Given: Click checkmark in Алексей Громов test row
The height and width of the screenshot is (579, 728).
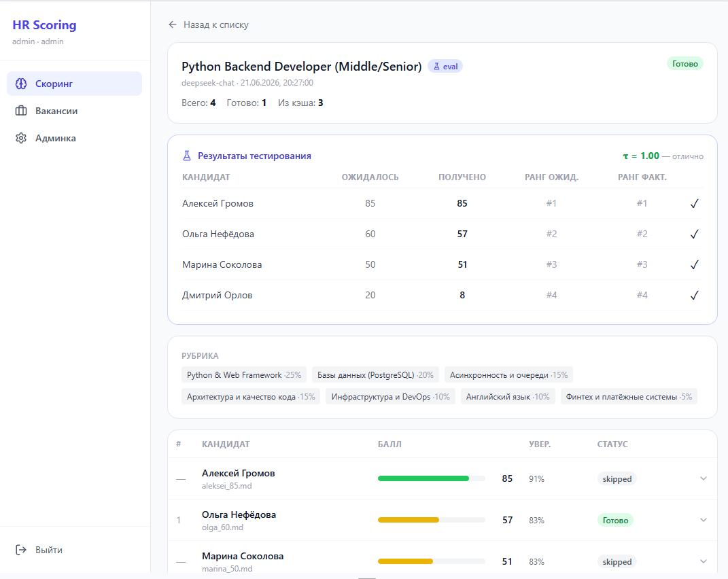Looking at the screenshot, I should click(x=694, y=203).
